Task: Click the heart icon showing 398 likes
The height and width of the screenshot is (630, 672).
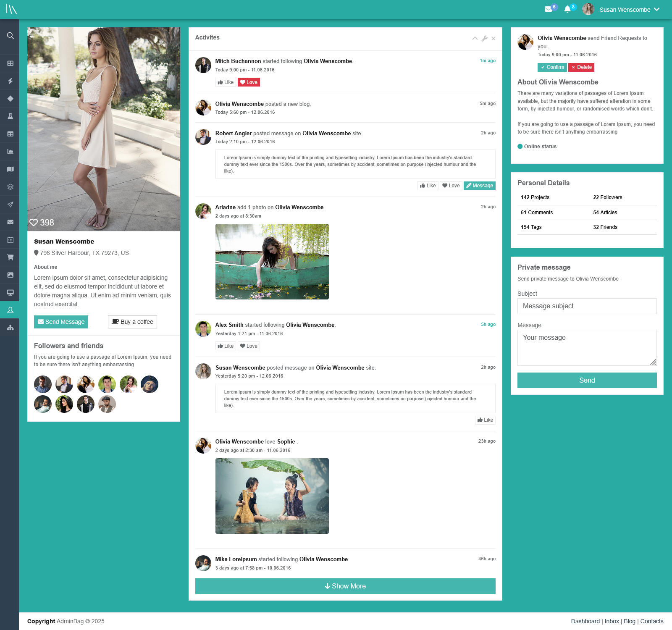Action: (34, 223)
